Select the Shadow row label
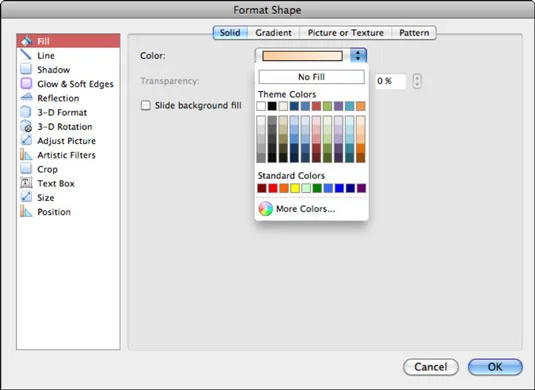 pos(54,70)
